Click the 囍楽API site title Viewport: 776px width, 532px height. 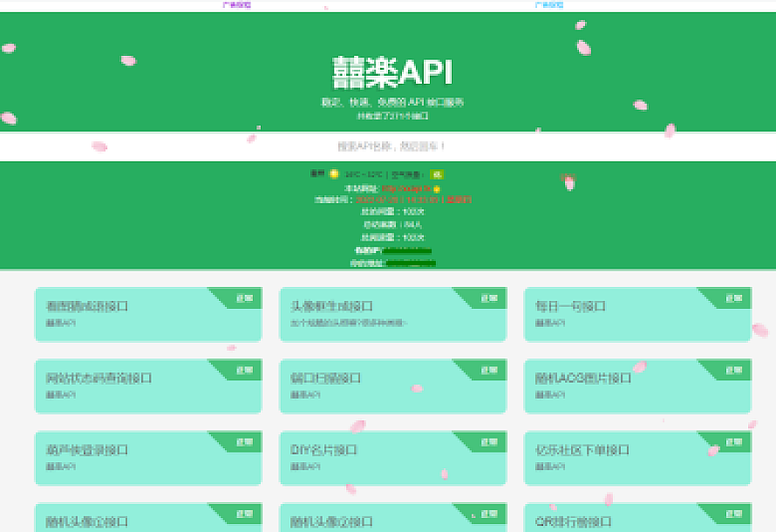click(391, 72)
